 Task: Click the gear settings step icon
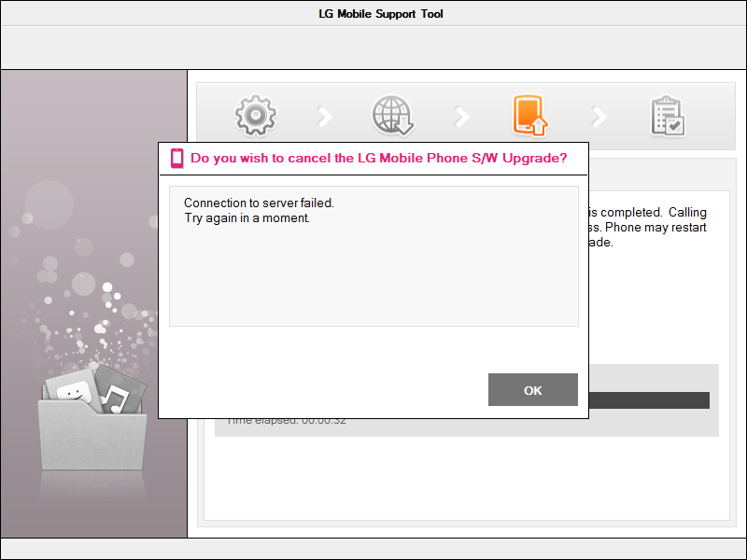(x=256, y=115)
